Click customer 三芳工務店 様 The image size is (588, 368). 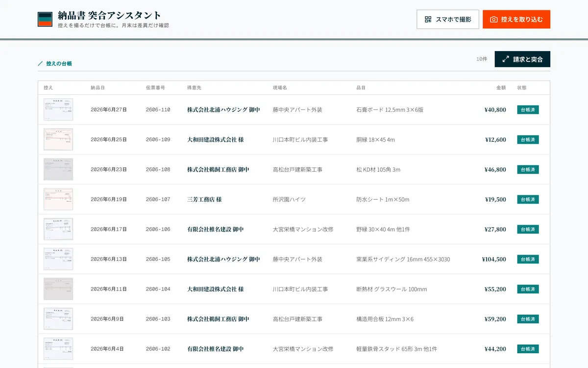pyautogui.click(x=204, y=199)
